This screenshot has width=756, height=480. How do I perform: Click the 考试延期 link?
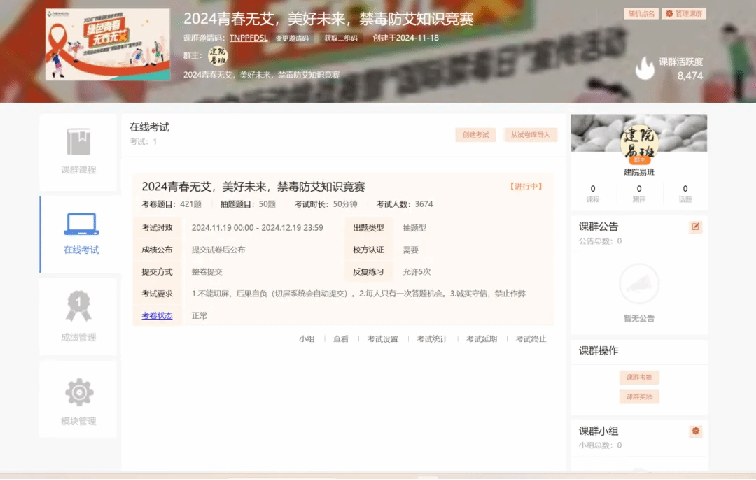pyautogui.click(x=481, y=339)
